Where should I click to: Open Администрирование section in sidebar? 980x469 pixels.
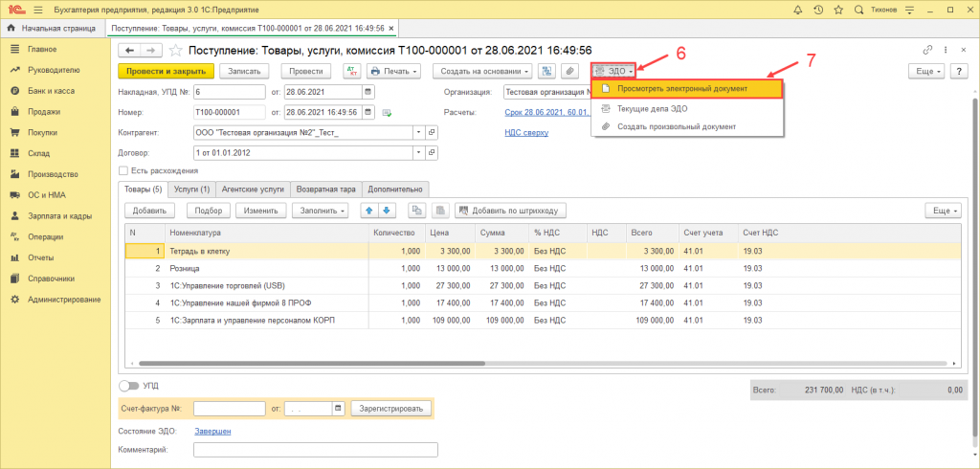pos(64,300)
